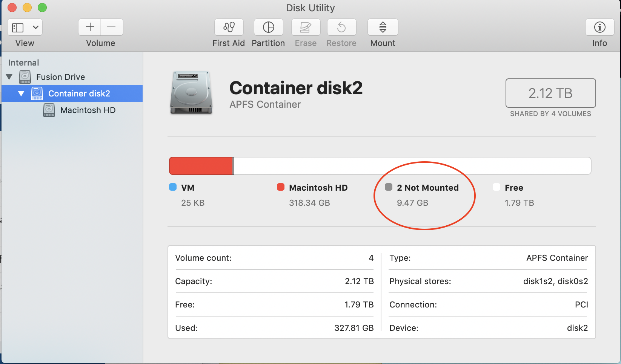
Task: Click the Device value disk2
Action: [x=577, y=328]
